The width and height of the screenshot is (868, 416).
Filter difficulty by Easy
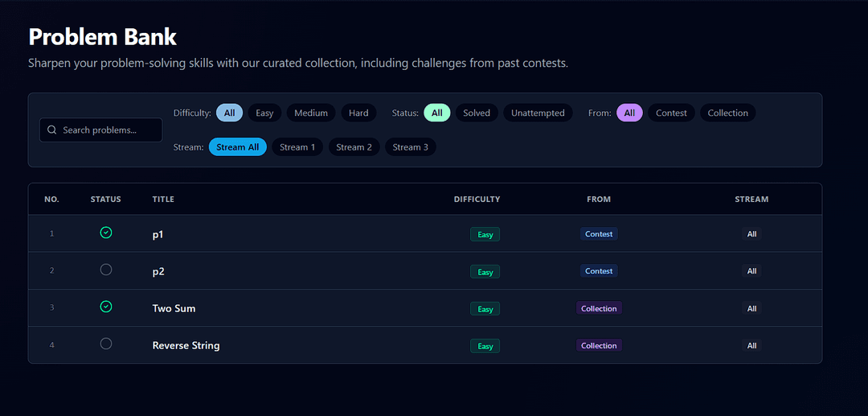[264, 113]
